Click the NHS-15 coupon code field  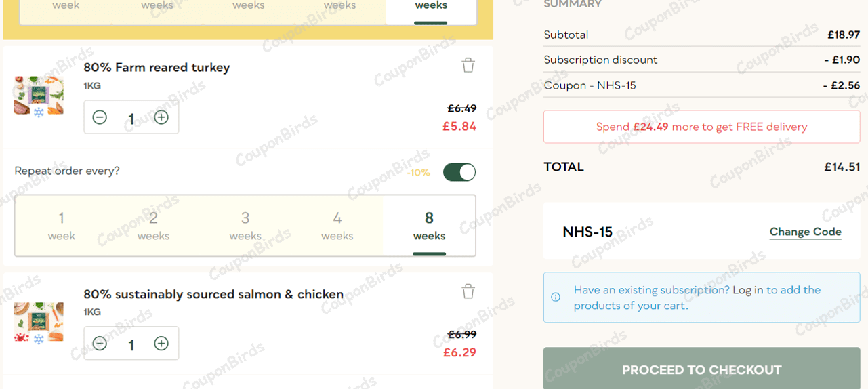tap(588, 232)
